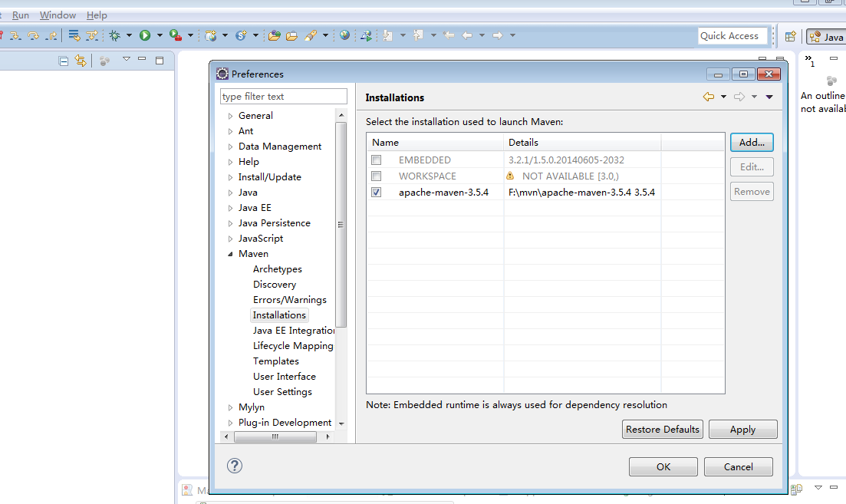The height and width of the screenshot is (504, 846).
Task: Click the Link with Editor arrows icon
Action: (81, 61)
